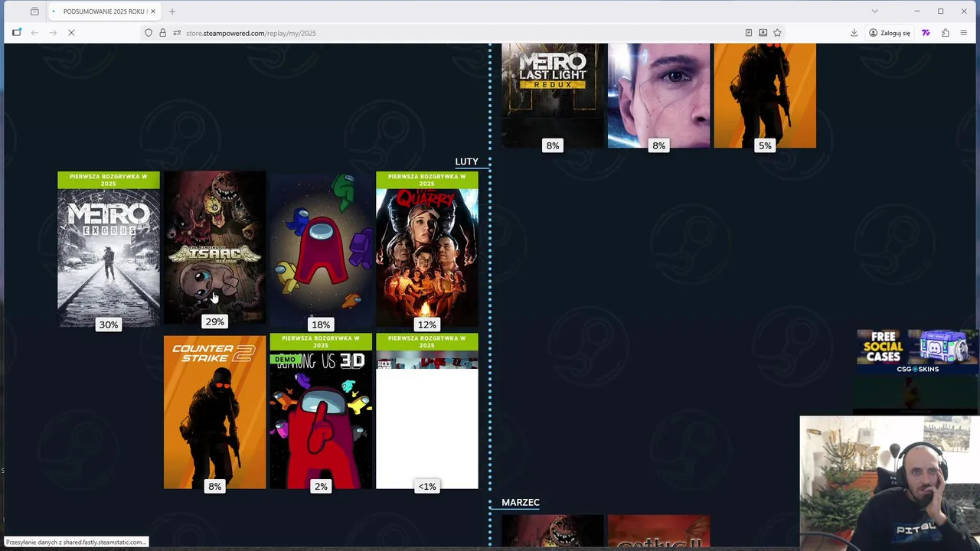Click the MARZEC month label
Viewport: 980px width, 551px height.
[521, 502]
